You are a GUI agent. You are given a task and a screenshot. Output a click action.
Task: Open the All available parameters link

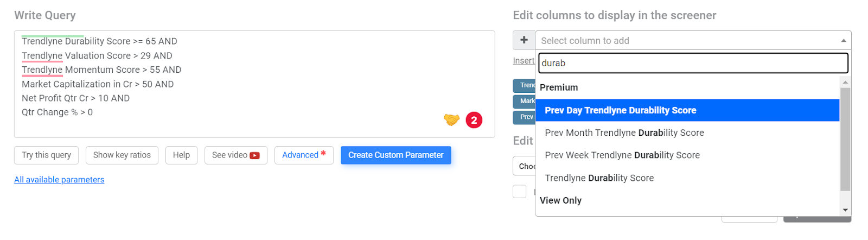click(59, 180)
